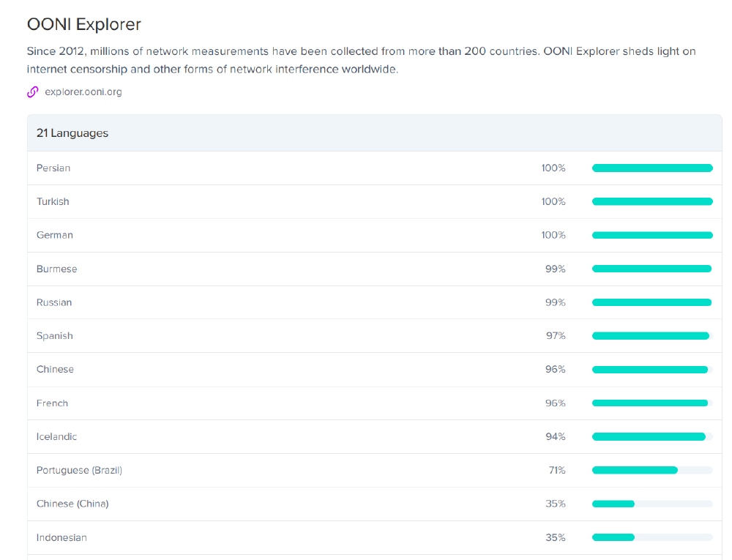Click the OONI Explorer heading
The width and height of the screenshot is (732, 560).
pos(83,24)
